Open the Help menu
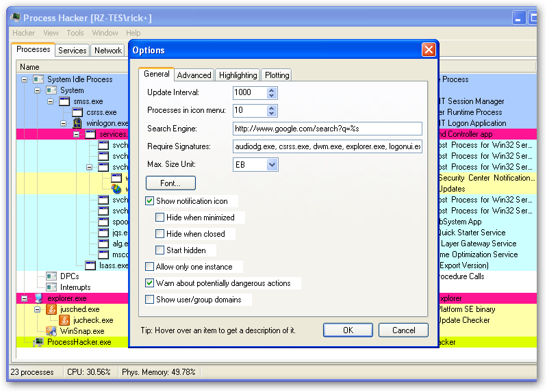Image resolution: width=547 pixels, height=392 pixels. point(133,33)
